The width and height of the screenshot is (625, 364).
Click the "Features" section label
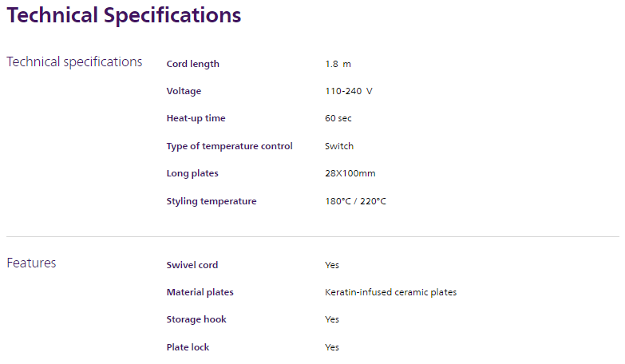[x=31, y=263]
